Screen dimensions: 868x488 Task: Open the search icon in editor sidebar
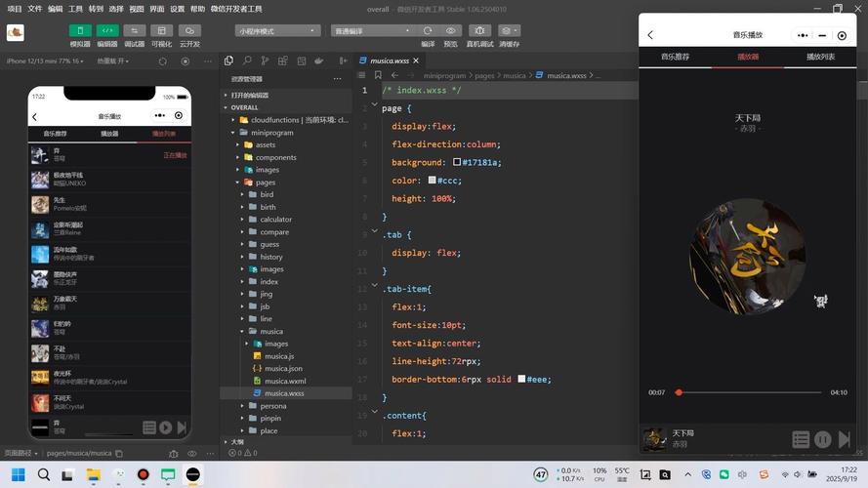(x=247, y=61)
